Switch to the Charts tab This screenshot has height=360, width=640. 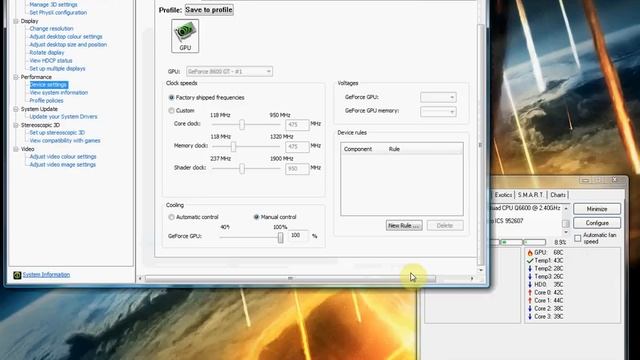pyautogui.click(x=558, y=195)
